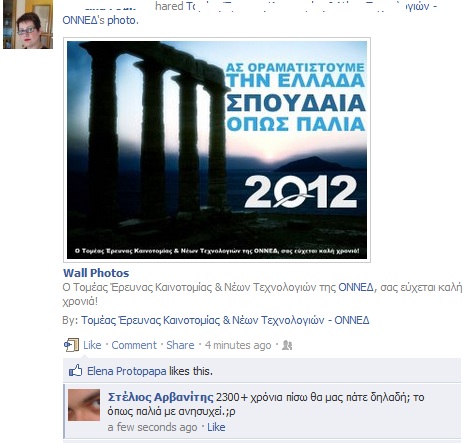466x443 pixels.
Task: Click the thumbs-up icon beside Elena Protopapa
Action: [75, 371]
